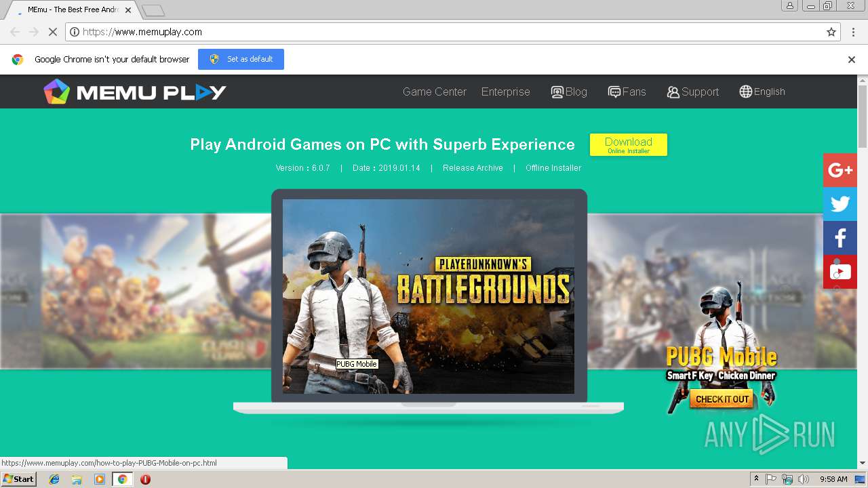Image resolution: width=868 pixels, height=488 pixels.
Task: Open a new browser tab
Action: (153, 10)
